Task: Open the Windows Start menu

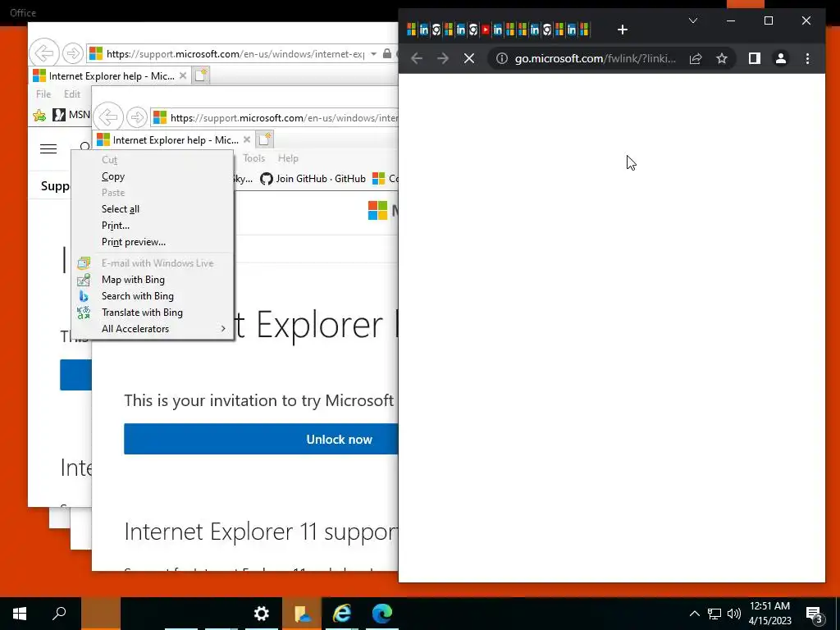Action: 20,614
